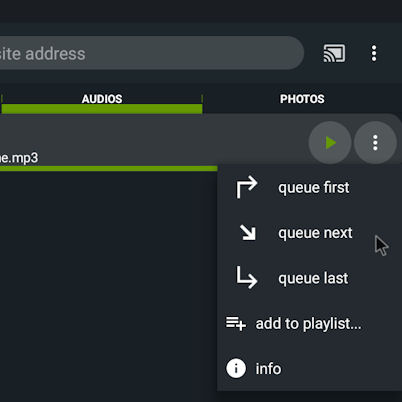Switch to the AUDIOS tab
The width and height of the screenshot is (402, 402).
102,99
